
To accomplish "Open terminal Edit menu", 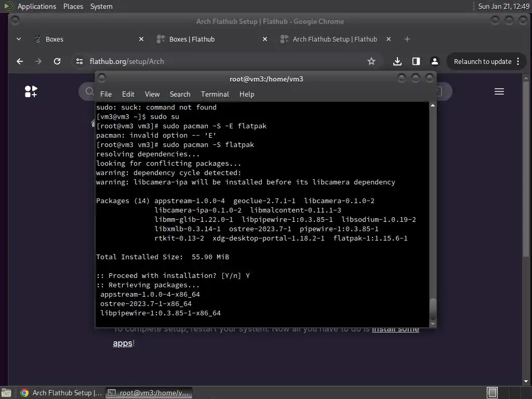I will (x=128, y=94).
